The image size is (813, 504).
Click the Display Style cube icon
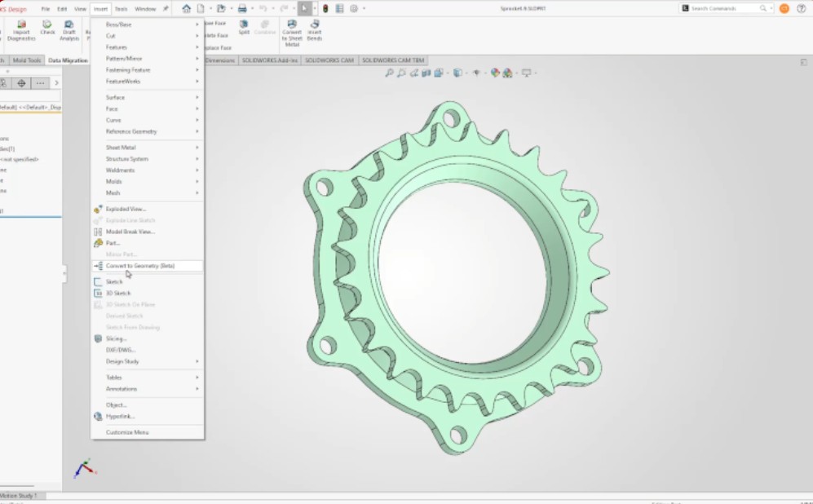(x=457, y=73)
